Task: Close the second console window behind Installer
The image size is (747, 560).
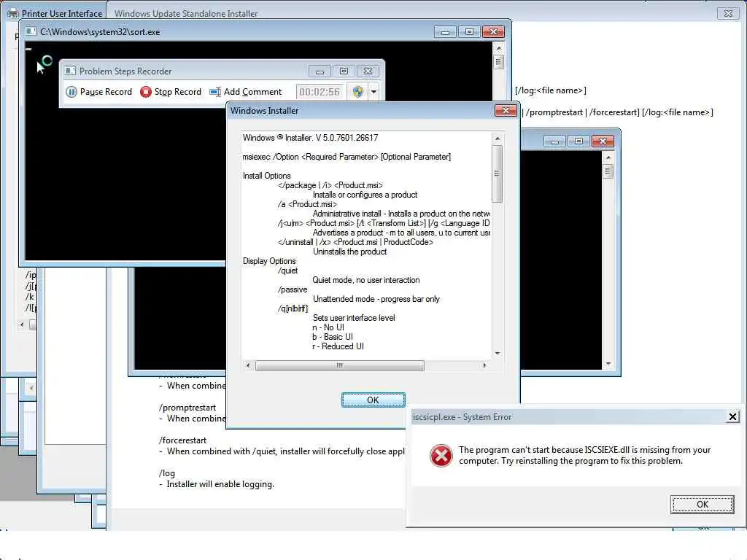Action: click(603, 141)
